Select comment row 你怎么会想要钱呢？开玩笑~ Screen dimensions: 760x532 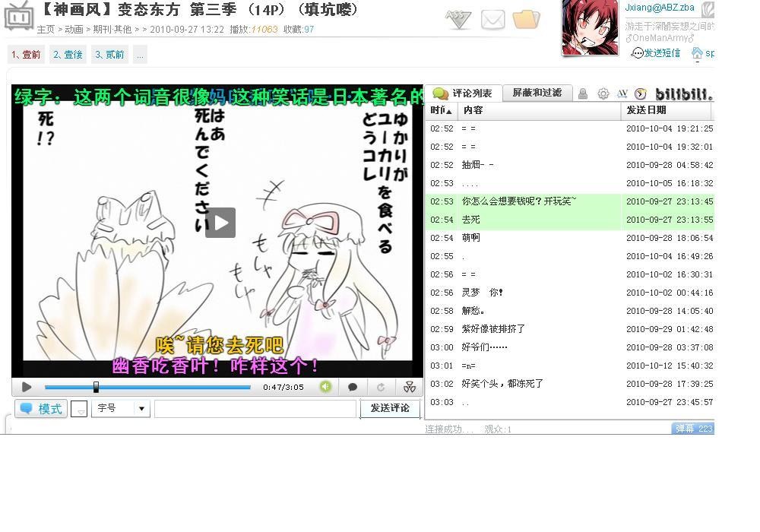(x=569, y=201)
